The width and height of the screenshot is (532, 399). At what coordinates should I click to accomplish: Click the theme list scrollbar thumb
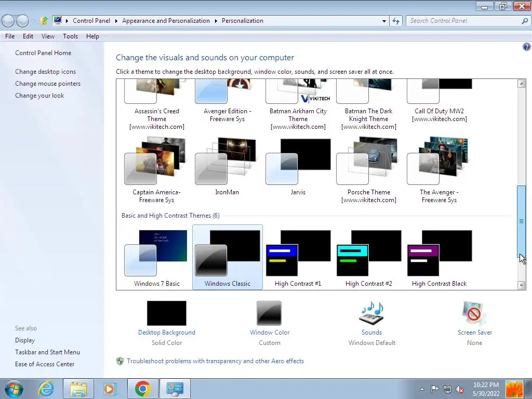(x=522, y=221)
